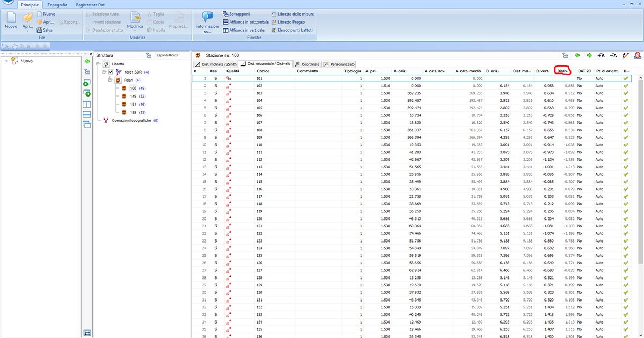Click the D. vert. column header

click(542, 71)
